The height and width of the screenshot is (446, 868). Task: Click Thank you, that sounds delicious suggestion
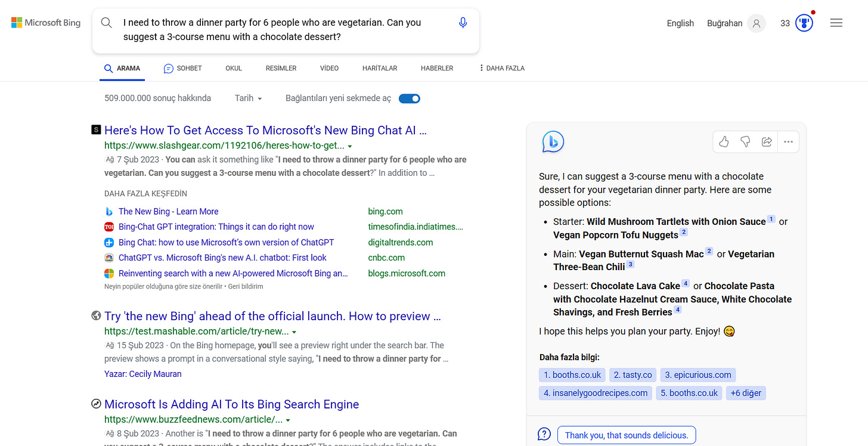point(627,435)
